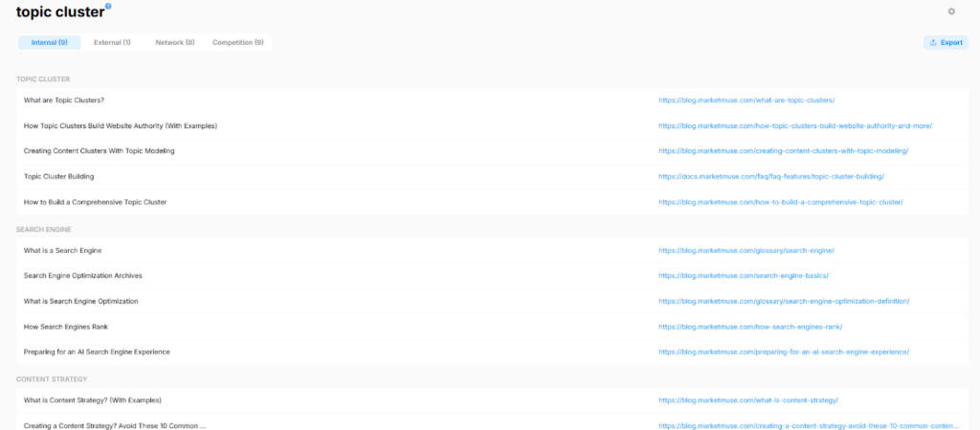Screen dimensions: 980x430
Task: Click the 'topic cluster' page title
Action: click(60, 11)
